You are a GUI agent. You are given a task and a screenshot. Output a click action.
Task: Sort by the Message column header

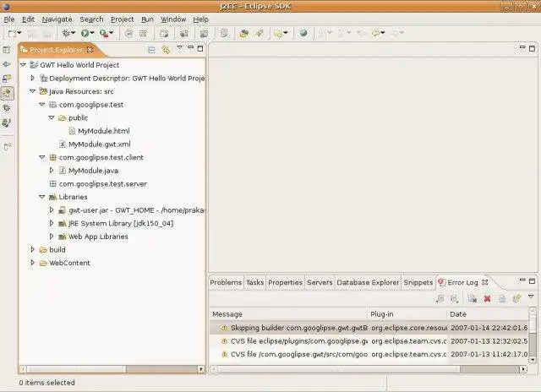point(288,314)
